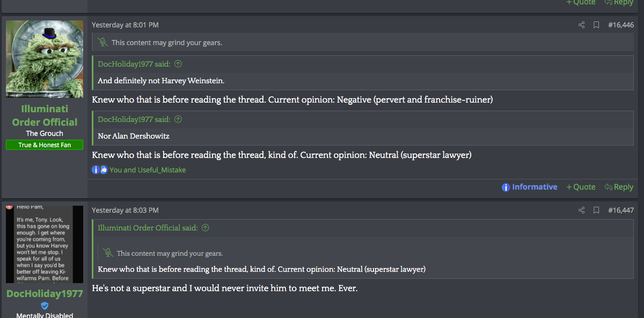Open Illuminati Order Official's Grouch avatar
Image resolution: width=644 pixels, height=318 pixels.
click(45, 59)
